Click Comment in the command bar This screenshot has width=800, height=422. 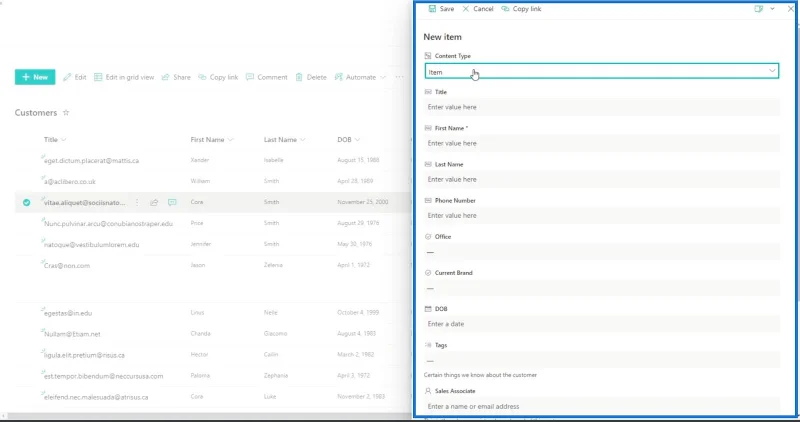click(x=267, y=77)
